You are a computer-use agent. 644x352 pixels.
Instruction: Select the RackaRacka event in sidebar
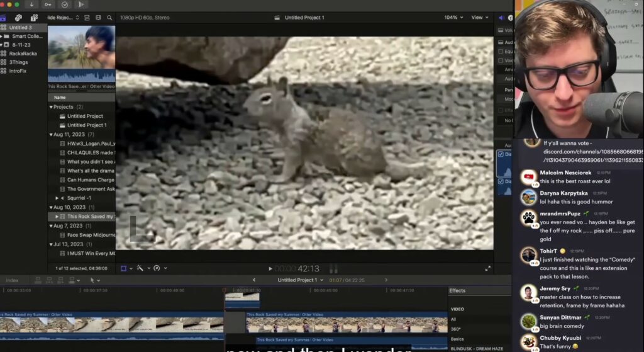pos(23,54)
